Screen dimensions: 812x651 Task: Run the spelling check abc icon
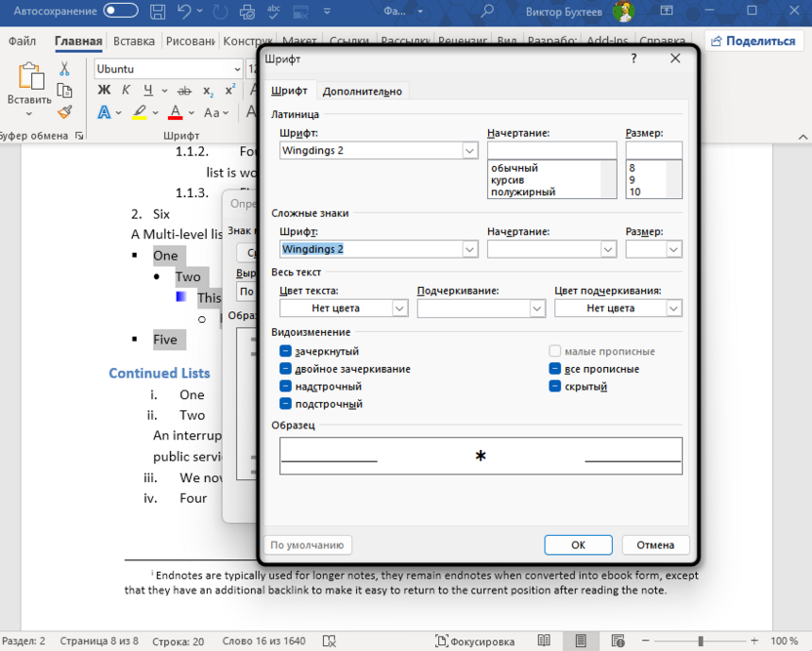pyautogui.click(x=273, y=11)
